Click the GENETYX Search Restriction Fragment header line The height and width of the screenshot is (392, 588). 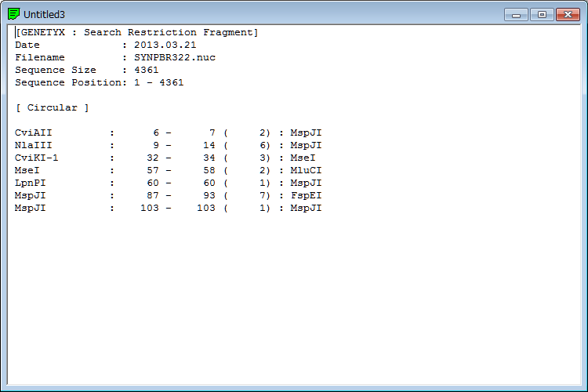pyautogui.click(x=136, y=32)
